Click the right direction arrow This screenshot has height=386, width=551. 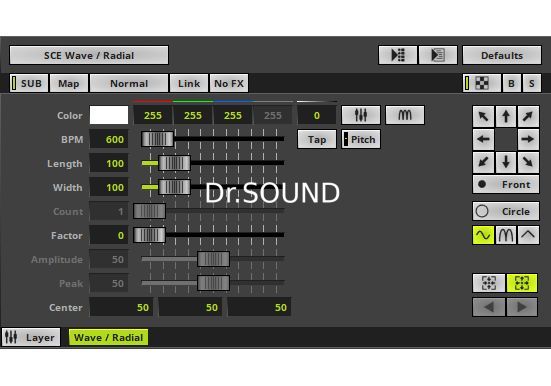(528, 139)
